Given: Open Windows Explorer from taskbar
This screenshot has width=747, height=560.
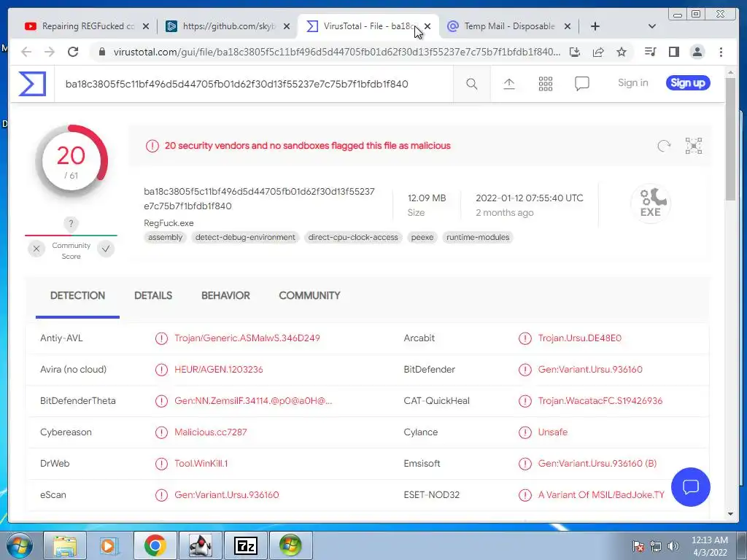Looking at the screenshot, I should (x=65, y=545).
